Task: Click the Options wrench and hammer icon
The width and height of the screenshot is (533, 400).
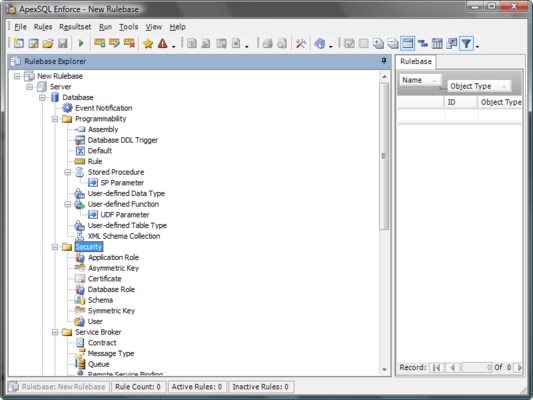Action: (x=300, y=44)
